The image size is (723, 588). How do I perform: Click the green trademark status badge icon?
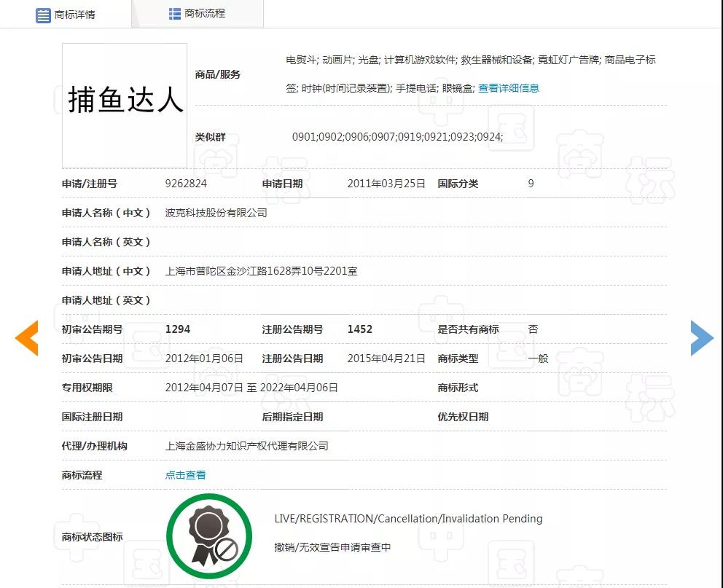pos(209,536)
